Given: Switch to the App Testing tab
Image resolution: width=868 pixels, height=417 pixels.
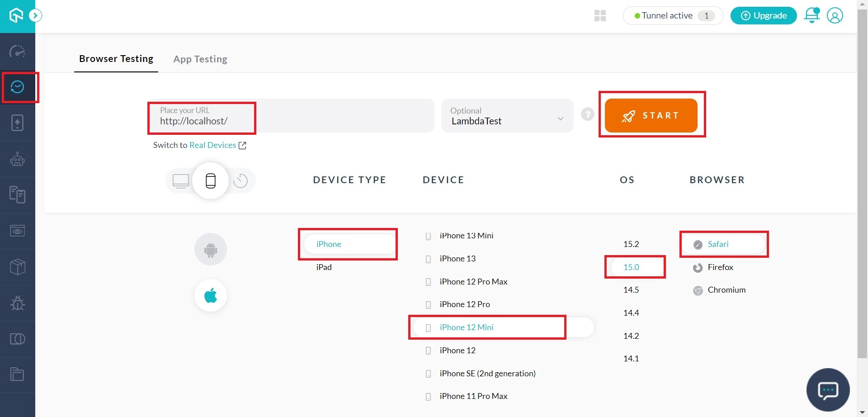Looking at the screenshot, I should tap(200, 59).
